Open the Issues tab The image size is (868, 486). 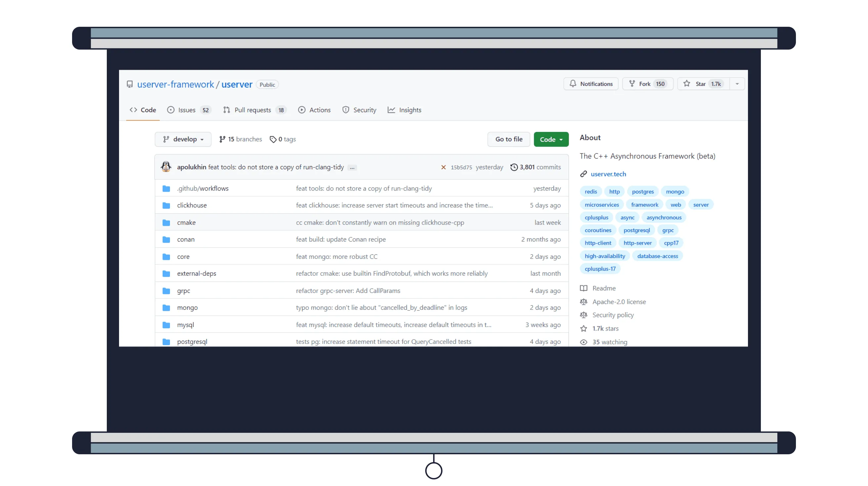pos(189,110)
